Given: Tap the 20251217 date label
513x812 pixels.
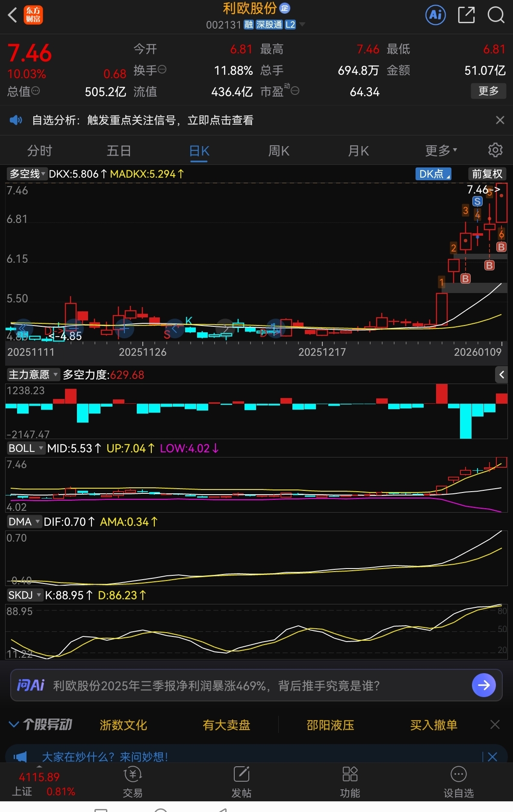Looking at the screenshot, I should [x=322, y=352].
